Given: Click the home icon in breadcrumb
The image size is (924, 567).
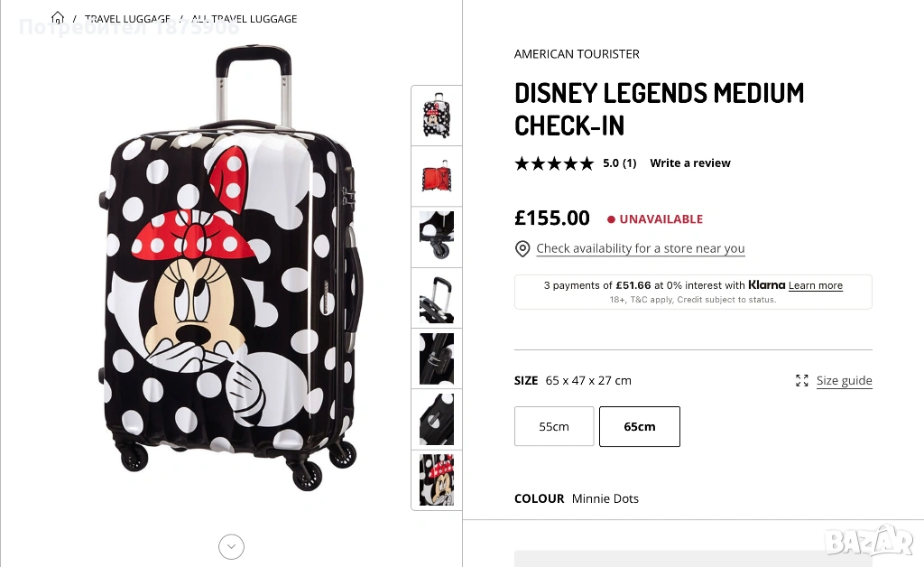Looking at the screenshot, I should pyautogui.click(x=58, y=18).
